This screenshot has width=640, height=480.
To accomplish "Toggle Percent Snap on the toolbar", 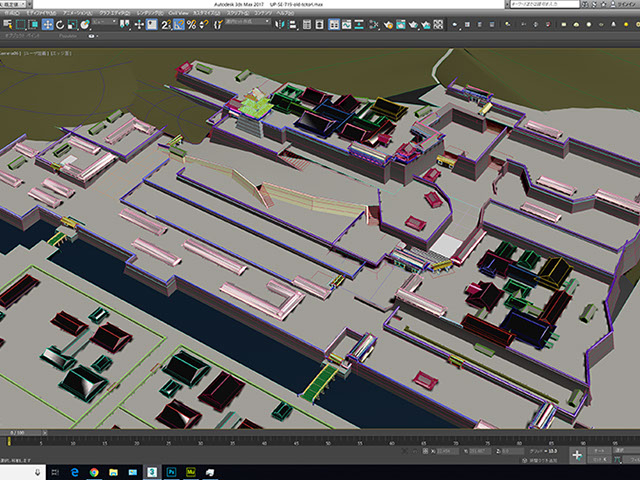I will tap(191, 24).
